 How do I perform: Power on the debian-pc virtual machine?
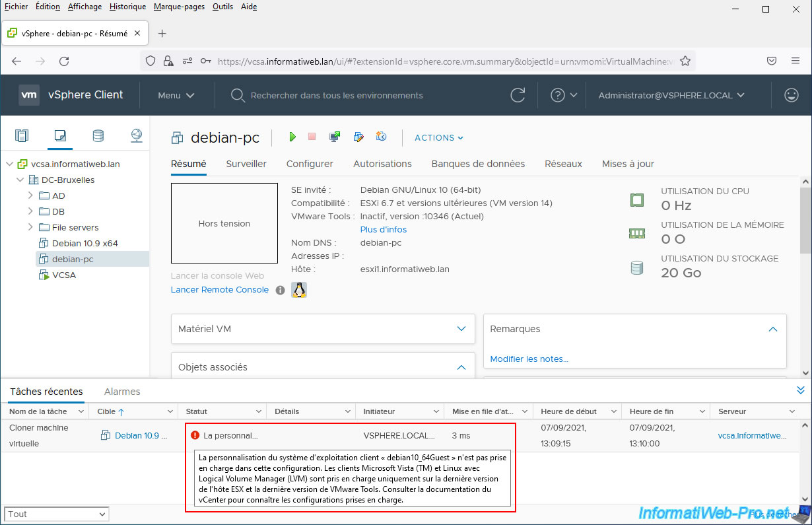[292, 137]
